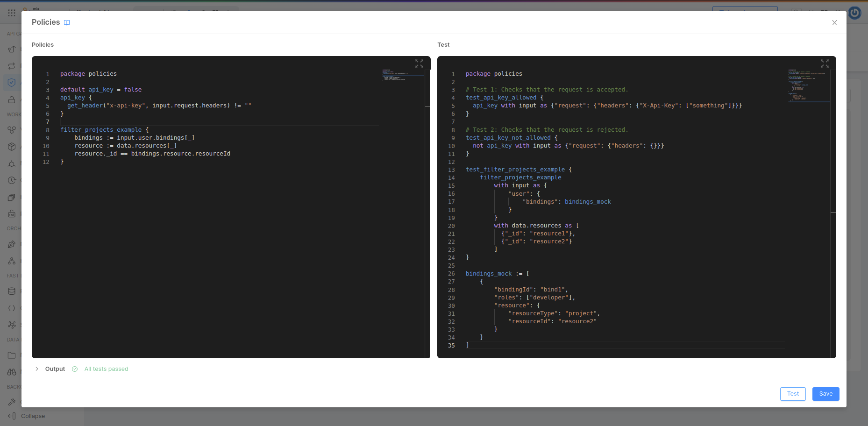Expand the Output section chevron
The height and width of the screenshot is (426, 868).
[x=37, y=369]
